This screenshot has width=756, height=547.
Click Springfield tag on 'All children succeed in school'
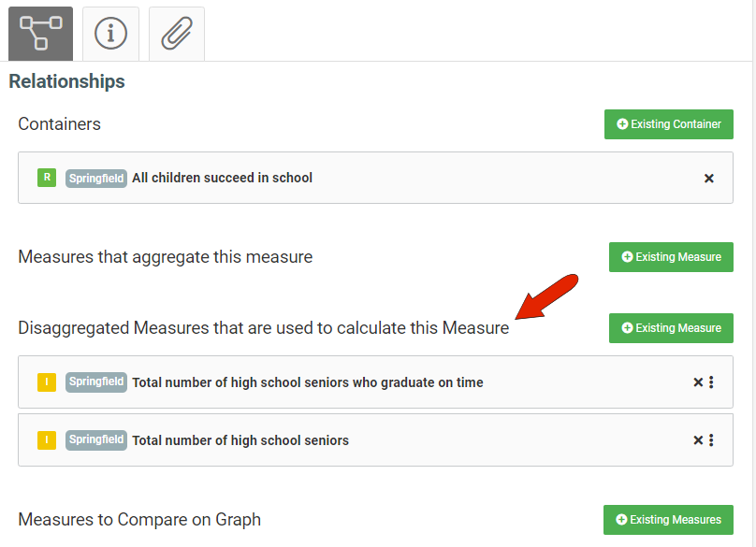tap(96, 179)
